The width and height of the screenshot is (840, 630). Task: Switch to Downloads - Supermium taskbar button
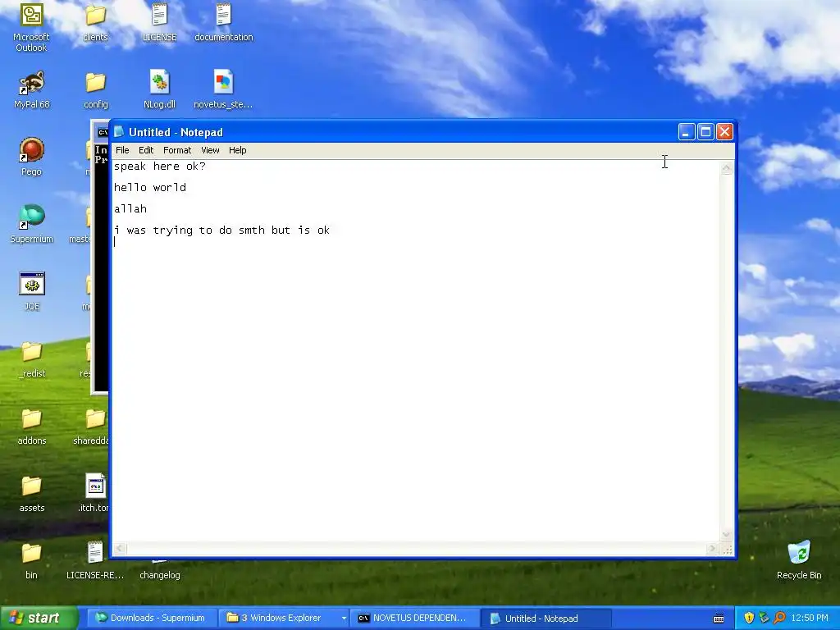tap(151, 619)
